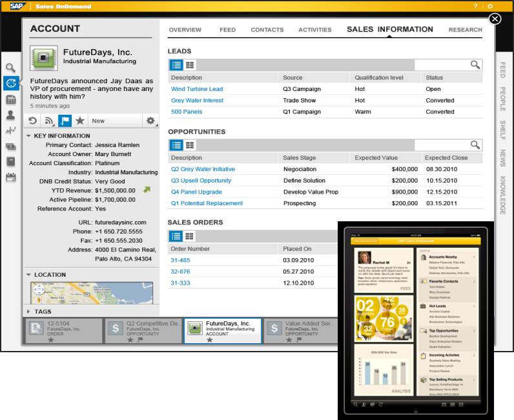Viewport: 514px width, 420px height.
Task: Open Q2 Grey Water Initiative opportunity
Action: [203, 169]
